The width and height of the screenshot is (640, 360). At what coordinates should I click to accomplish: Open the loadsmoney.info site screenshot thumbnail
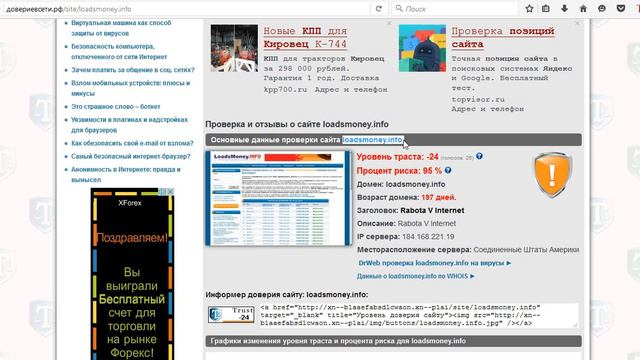click(x=278, y=198)
